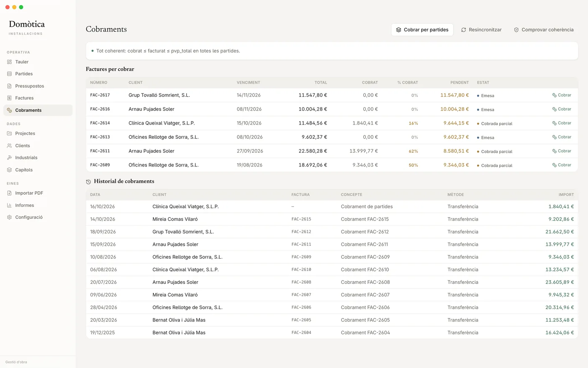This screenshot has height=368, width=588.
Task: Open the Projectes folder icon
Action: click(x=9, y=133)
